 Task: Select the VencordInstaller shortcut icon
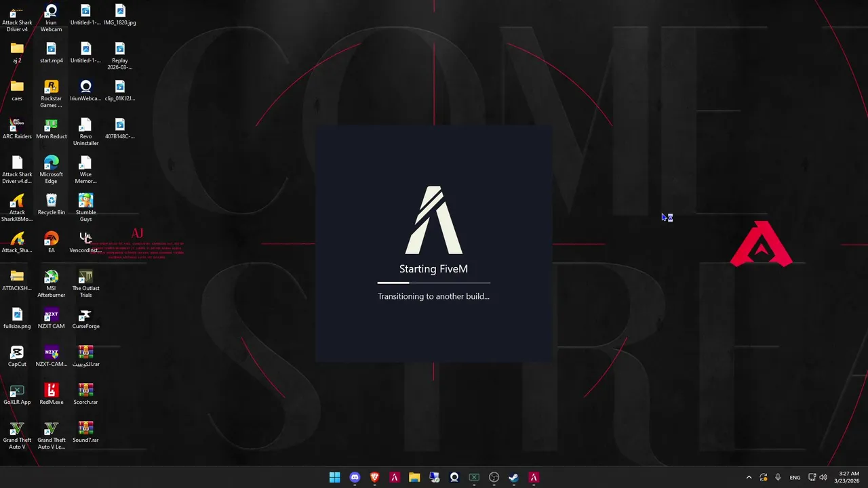click(85, 243)
